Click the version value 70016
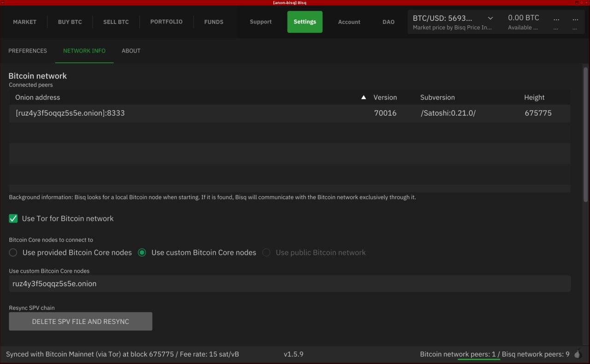 coord(385,113)
